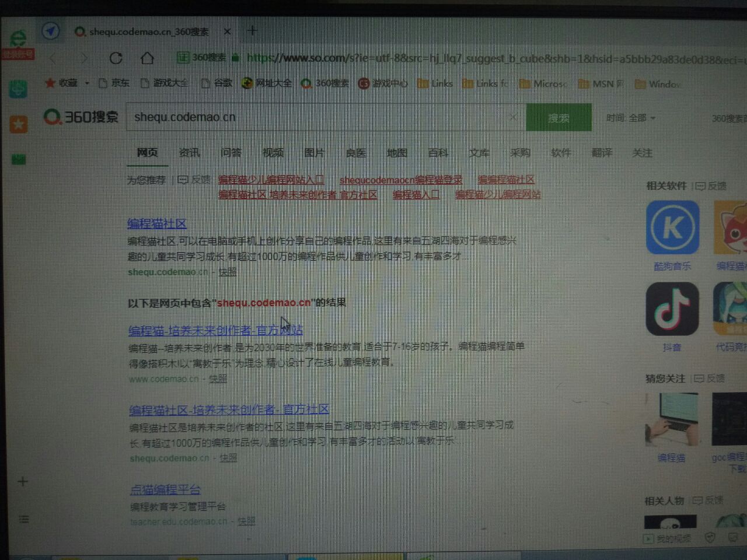Screen dimensions: 747x560
Task: Expand the 收藏 favorites dropdown arrow
Action: (x=87, y=83)
